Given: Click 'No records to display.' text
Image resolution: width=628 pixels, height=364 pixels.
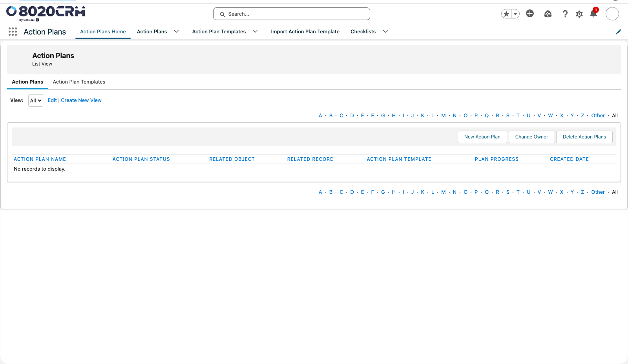Looking at the screenshot, I should 40,169.
